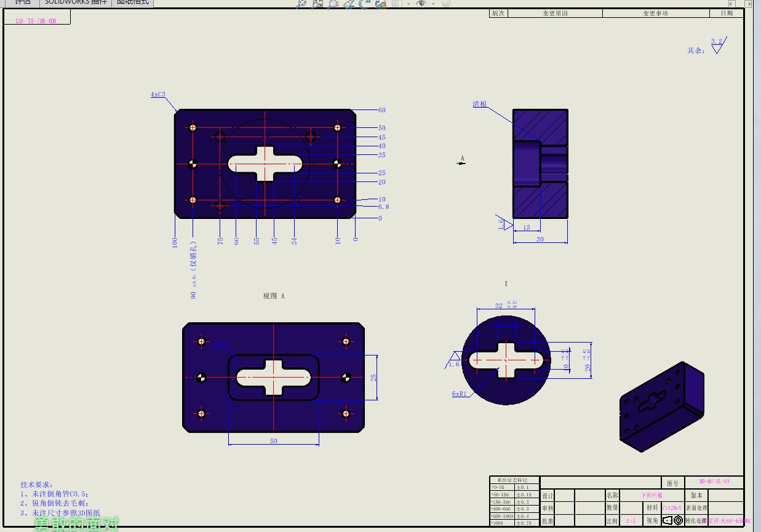Click the 30 width dimension on the section view
761x532 pixels.
(540, 239)
